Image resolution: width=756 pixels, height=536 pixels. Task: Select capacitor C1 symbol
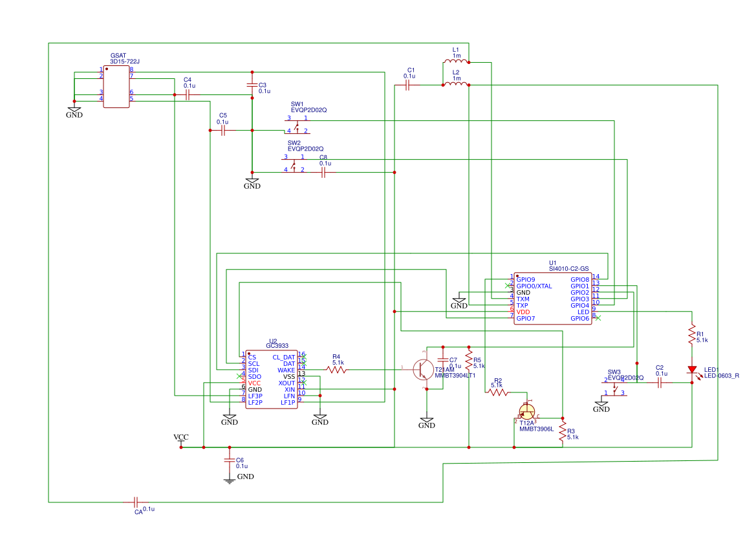(408, 85)
